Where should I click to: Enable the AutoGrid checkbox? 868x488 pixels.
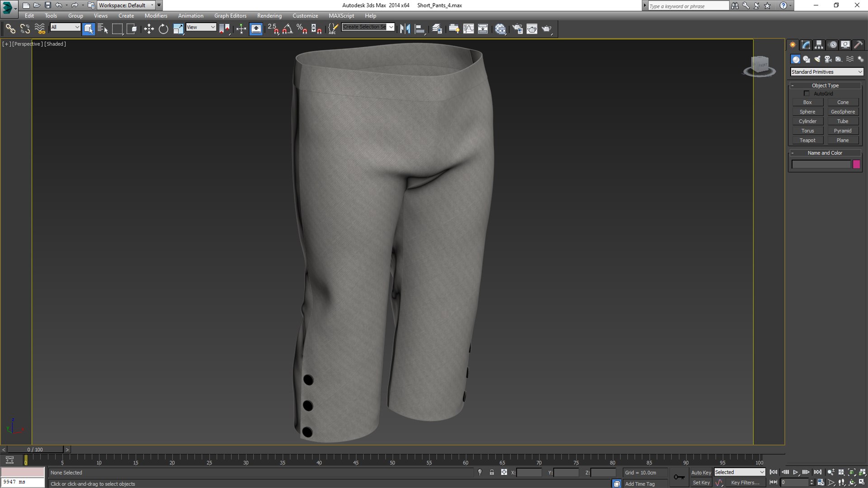point(807,94)
